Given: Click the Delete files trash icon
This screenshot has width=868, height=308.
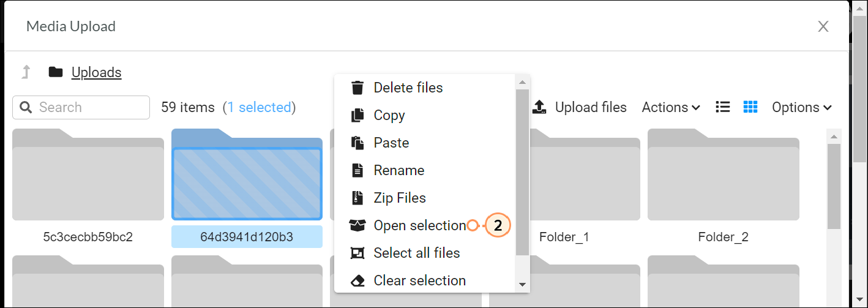Looking at the screenshot, I should (357, 88).
